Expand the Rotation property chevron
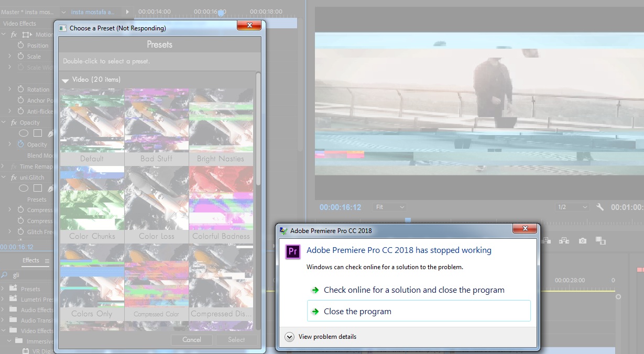This screenshot has width=644, height=354. [x=9, y=90]
